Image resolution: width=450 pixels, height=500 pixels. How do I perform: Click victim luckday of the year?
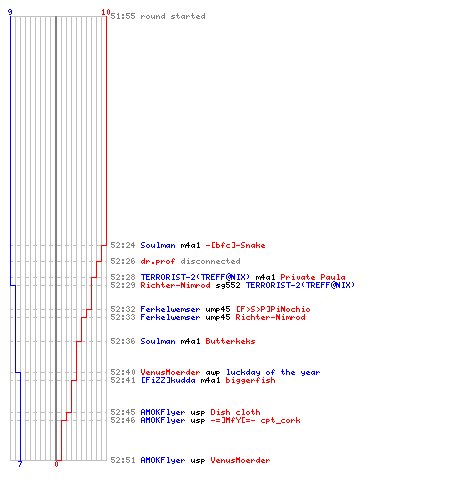pyautogui.click(x=273, y=372)
